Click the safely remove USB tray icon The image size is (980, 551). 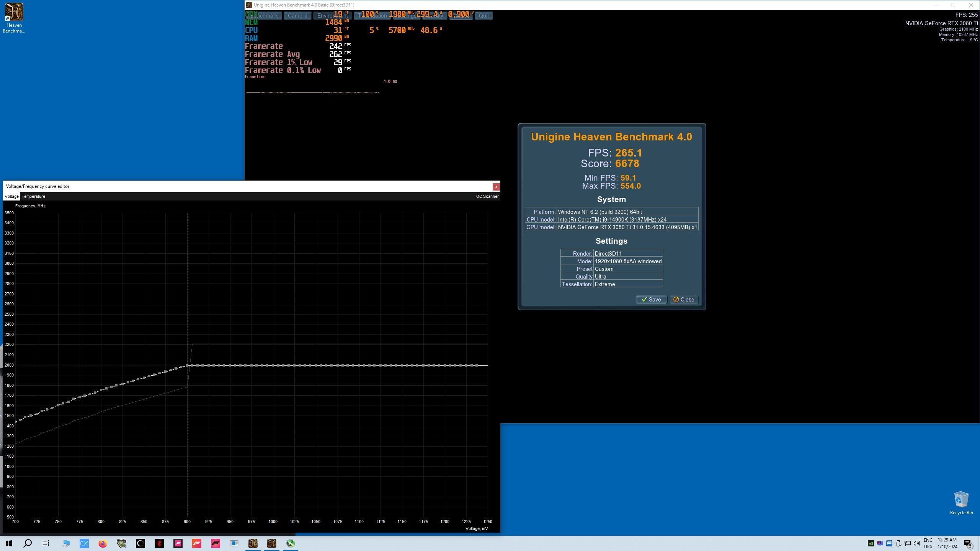tap(898, 543)
